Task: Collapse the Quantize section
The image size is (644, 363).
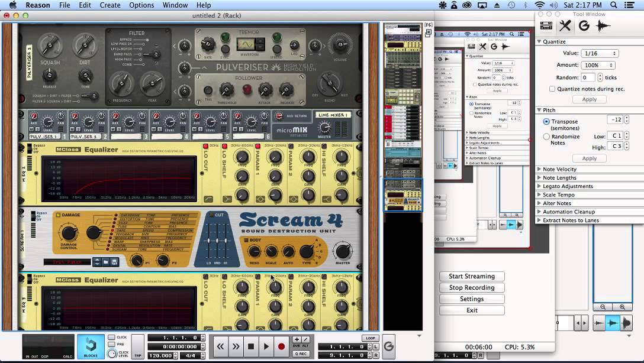Action: (539, 41)
